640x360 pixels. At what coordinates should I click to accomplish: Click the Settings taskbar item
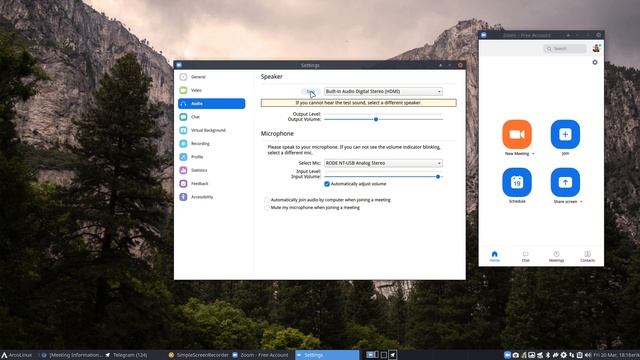pyautogui.click(x=327, y=355)
